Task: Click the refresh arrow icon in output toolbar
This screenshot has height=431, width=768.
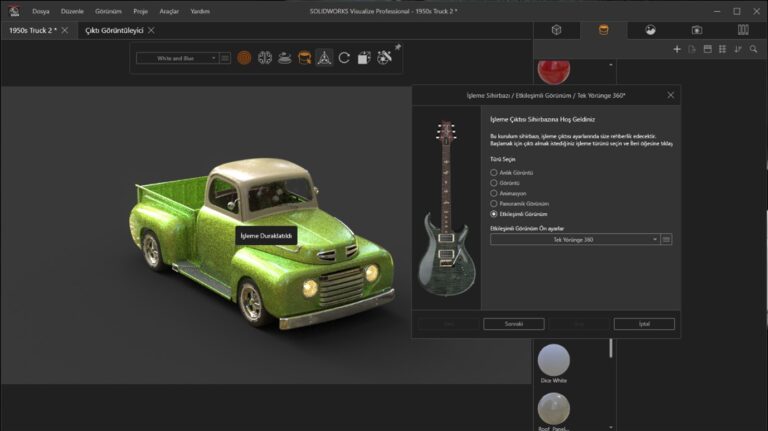Action: tap(344, 58)
